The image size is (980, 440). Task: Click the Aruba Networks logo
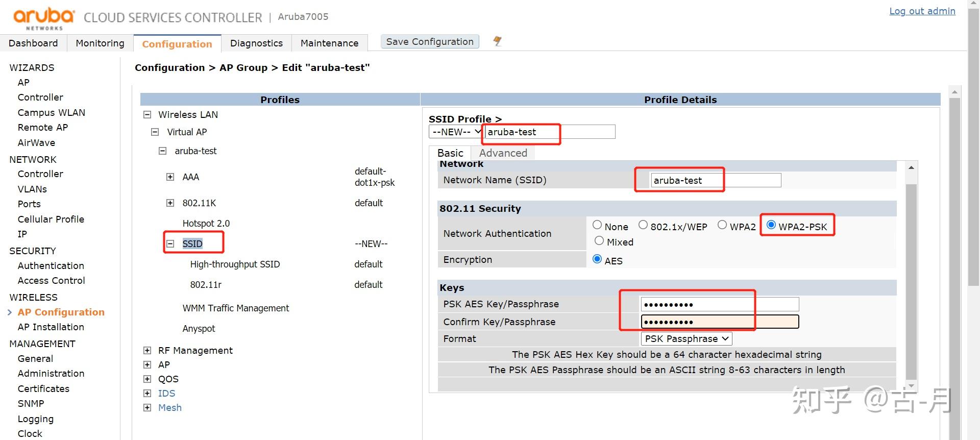click(x=44, y=18)
